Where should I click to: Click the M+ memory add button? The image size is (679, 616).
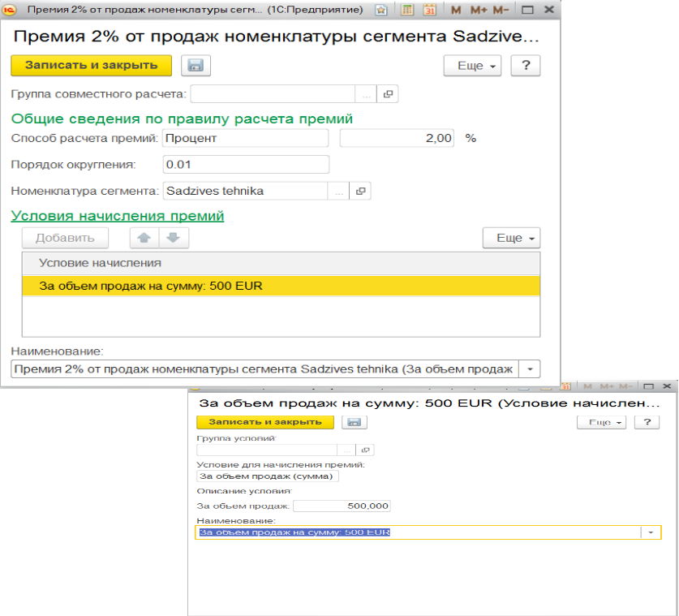pyautogui.click(x=478, y=11)
